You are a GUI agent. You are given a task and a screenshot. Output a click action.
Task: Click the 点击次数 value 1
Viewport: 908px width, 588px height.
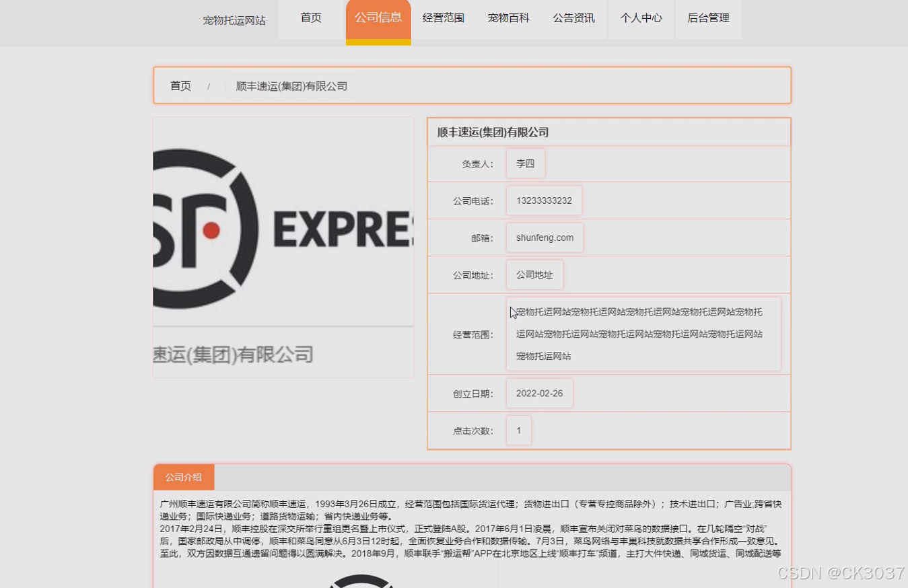[x=519, y=431]
